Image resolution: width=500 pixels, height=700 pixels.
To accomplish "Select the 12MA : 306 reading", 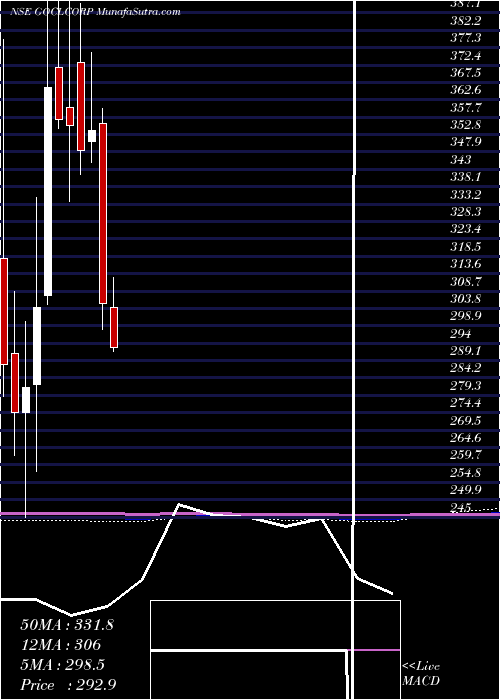I will click(x=60, y=645).
